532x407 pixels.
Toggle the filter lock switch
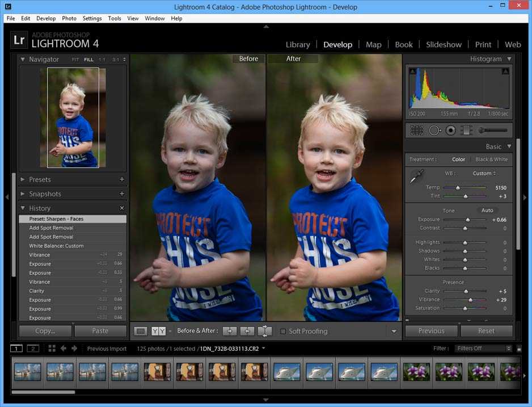pyautogui.click(x=519, y=349)
